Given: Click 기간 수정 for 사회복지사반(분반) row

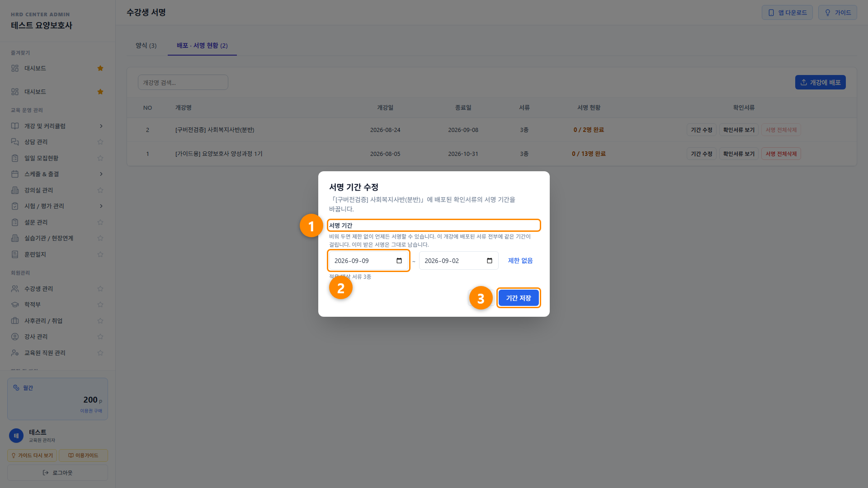Looking at the screenshot, I should pyautogui.click(x=702, y=130).
